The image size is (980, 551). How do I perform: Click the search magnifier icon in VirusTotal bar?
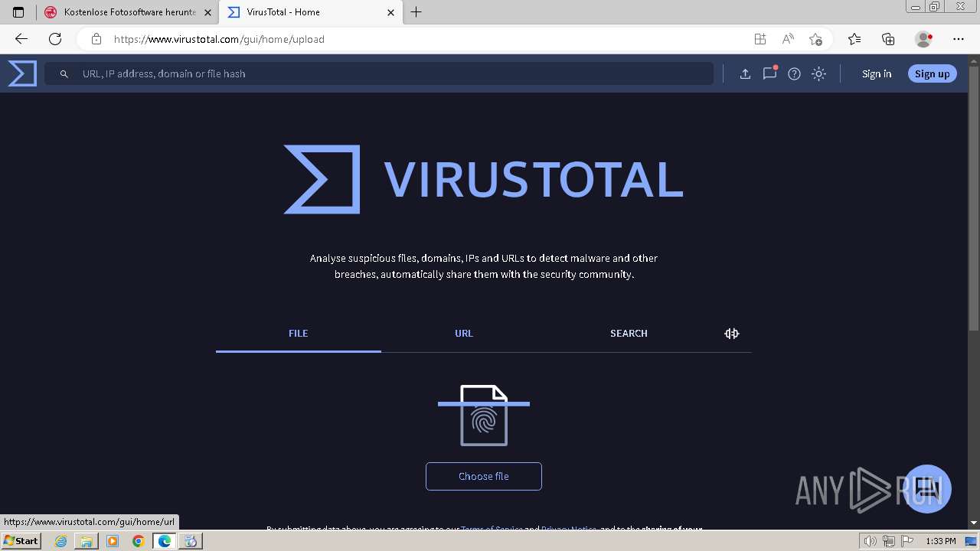pos(64,74)
